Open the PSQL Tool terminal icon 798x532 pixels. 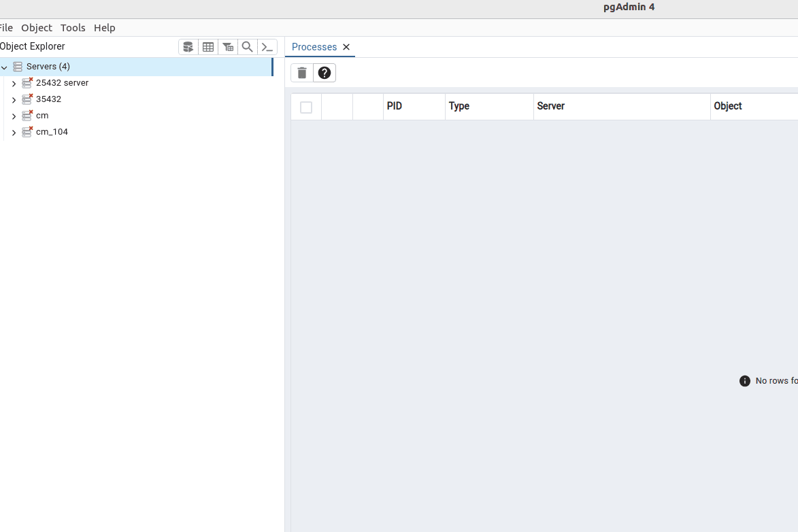pos(267,47)
